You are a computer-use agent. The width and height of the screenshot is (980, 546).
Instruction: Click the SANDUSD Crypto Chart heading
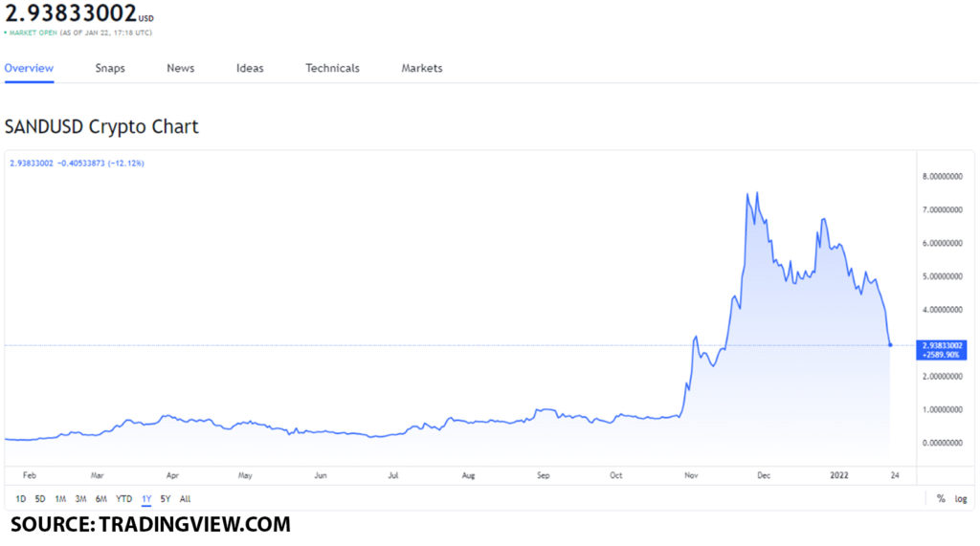coord(101,126)
